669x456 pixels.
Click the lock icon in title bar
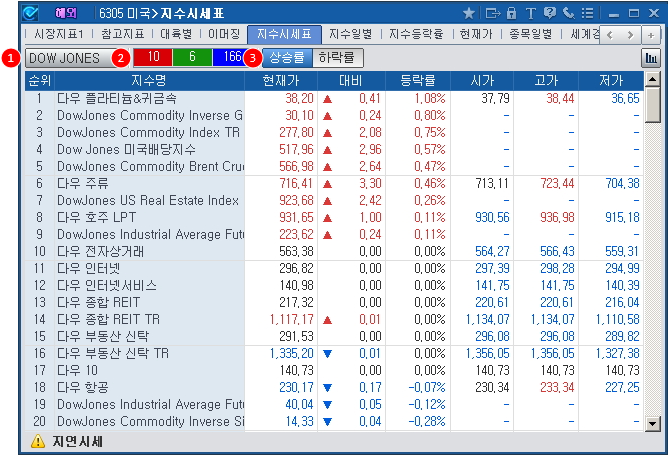pos(511,13)
